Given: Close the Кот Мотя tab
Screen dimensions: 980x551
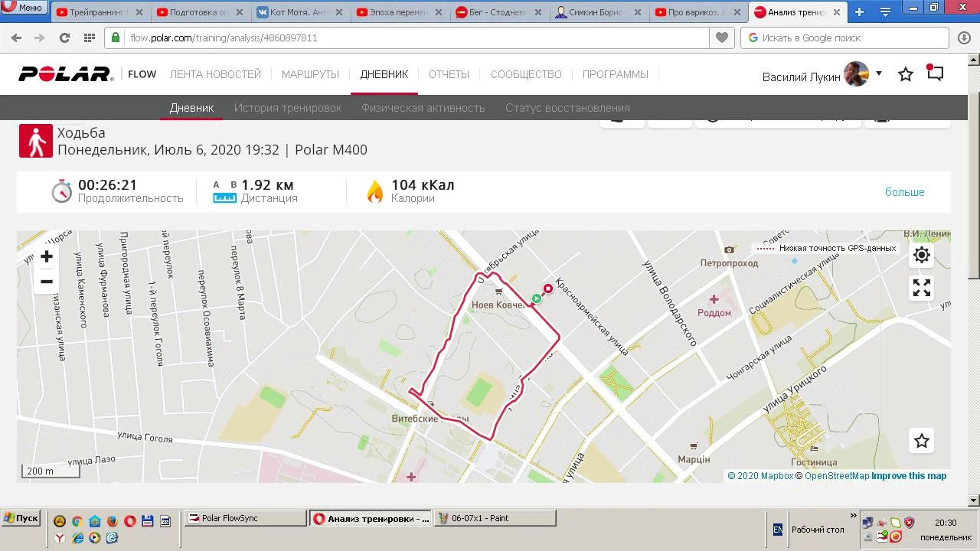Looking at the screenshot, I should click(338, 12).
